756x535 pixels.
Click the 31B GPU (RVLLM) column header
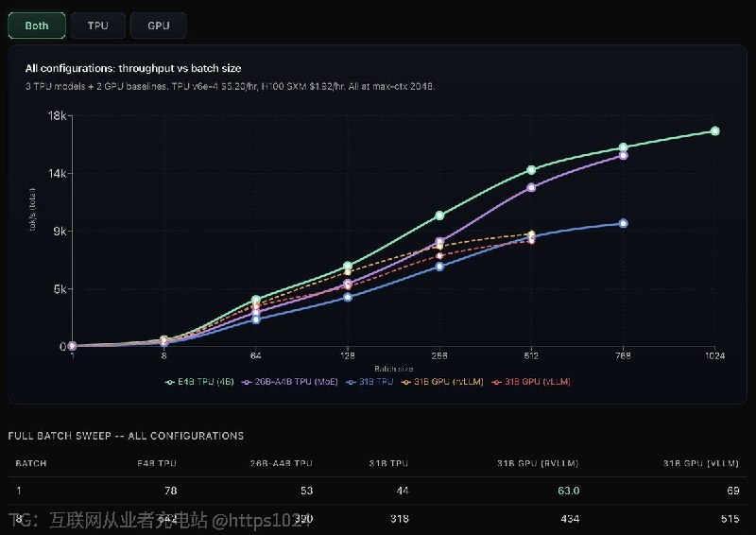(x=538, y=463)
